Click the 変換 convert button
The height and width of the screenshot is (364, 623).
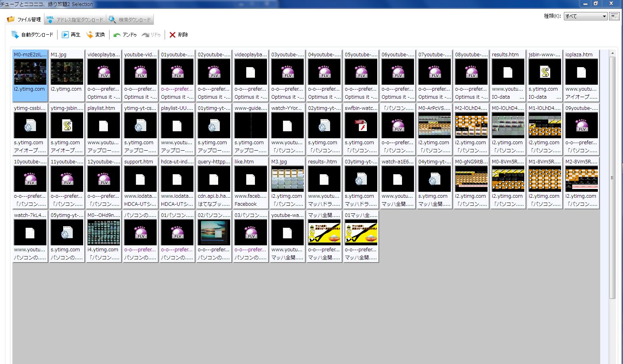(x=96, y=35)
